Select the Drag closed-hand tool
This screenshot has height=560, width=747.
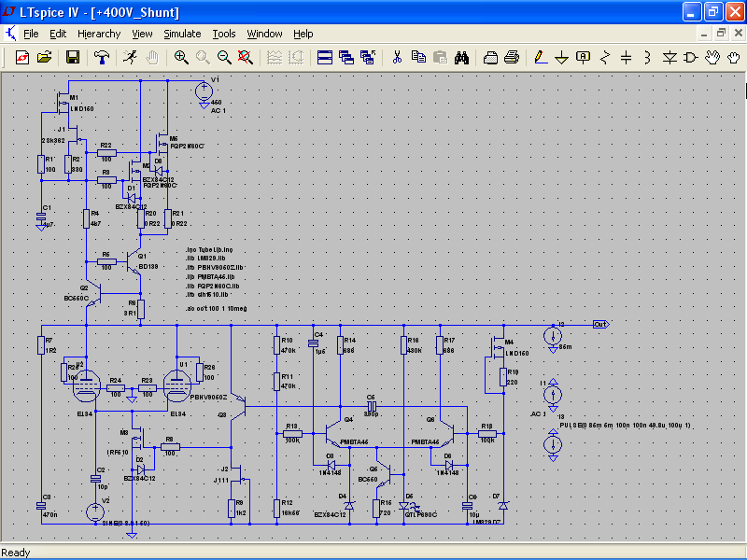click(734, 58)
